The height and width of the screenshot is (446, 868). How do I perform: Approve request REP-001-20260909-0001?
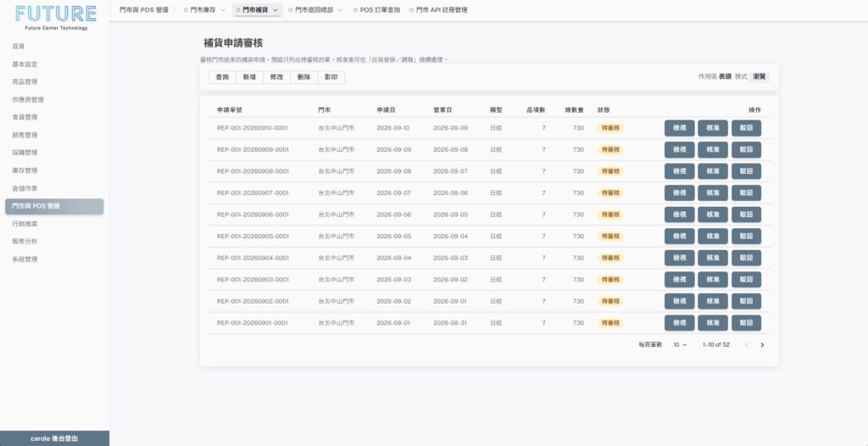[712, 149]
